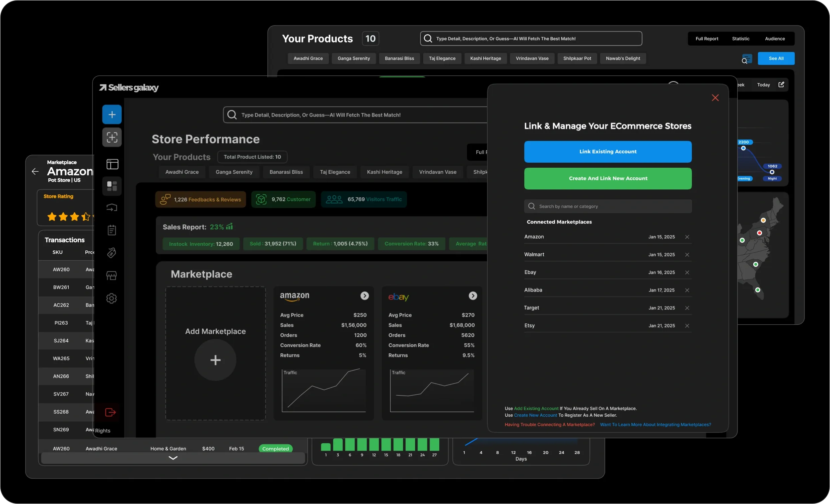Remove Etsy from connected marketplaces

click(687, 326)
